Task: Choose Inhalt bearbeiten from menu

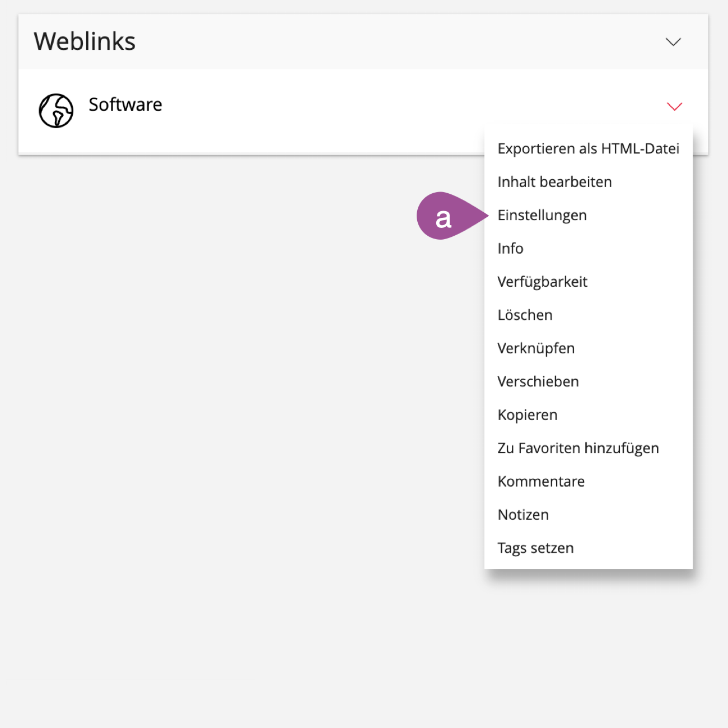Action: click(554, 182)
